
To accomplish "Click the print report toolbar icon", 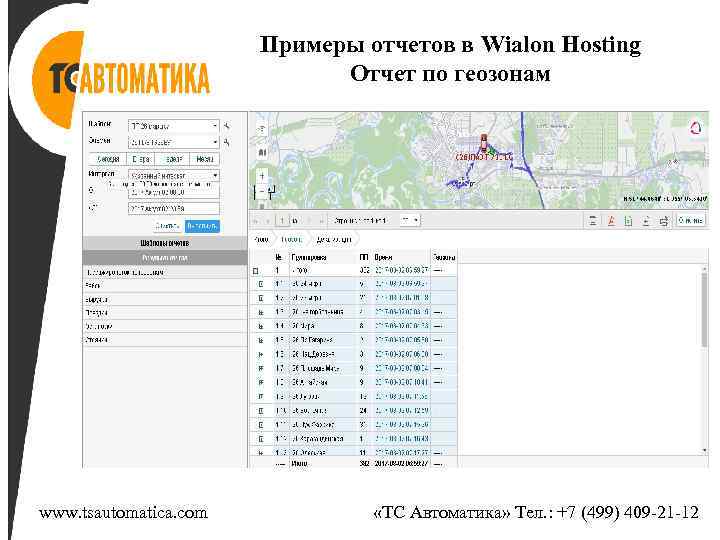I will [x=593, y=221].
